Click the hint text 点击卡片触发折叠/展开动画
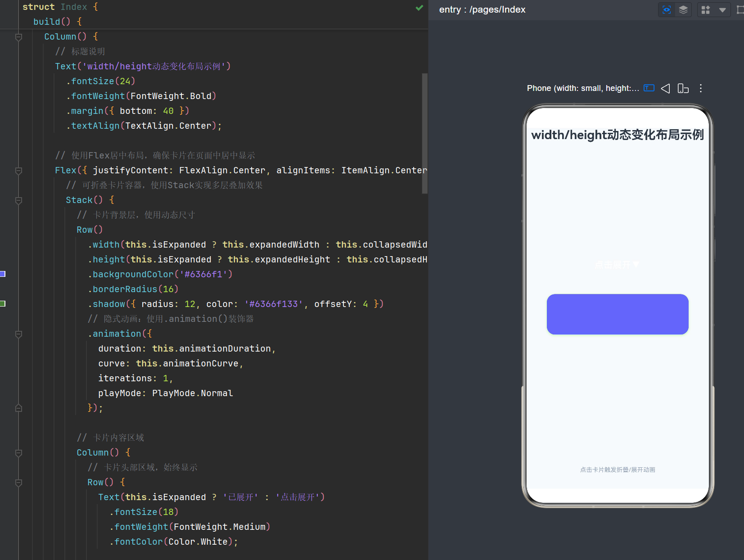744x560 pixels. click(x=618, y=470)
